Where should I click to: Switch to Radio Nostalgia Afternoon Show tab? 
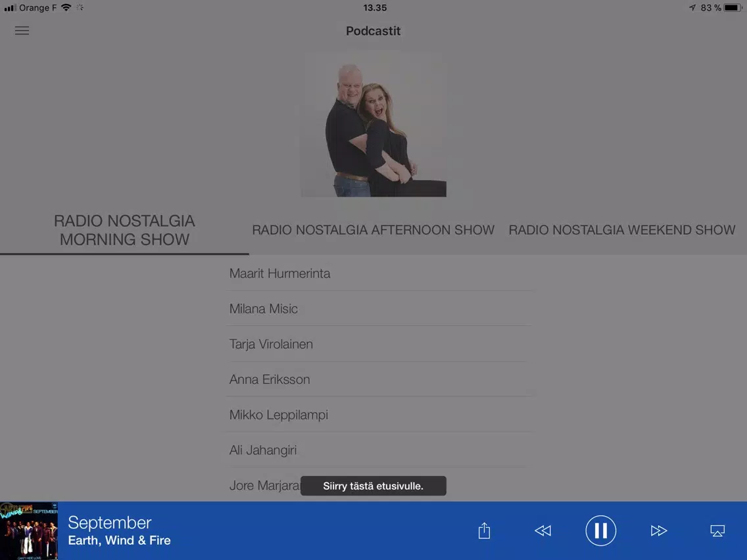[x=373, y=230]
